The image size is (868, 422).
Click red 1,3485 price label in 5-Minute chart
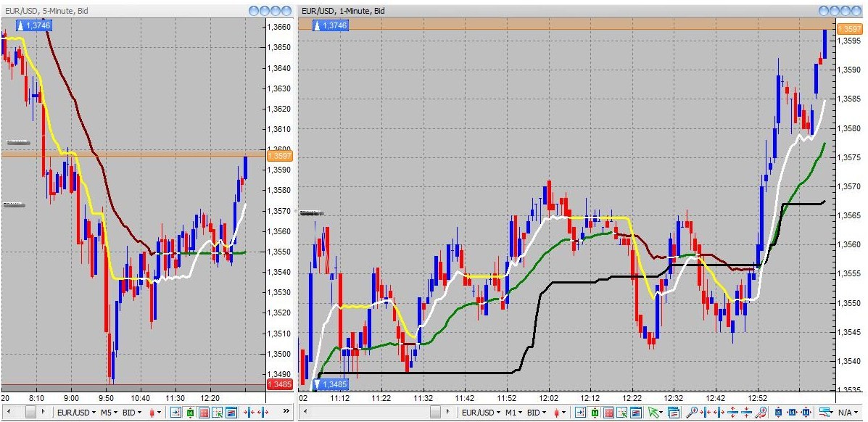click(x=280, y=384)
